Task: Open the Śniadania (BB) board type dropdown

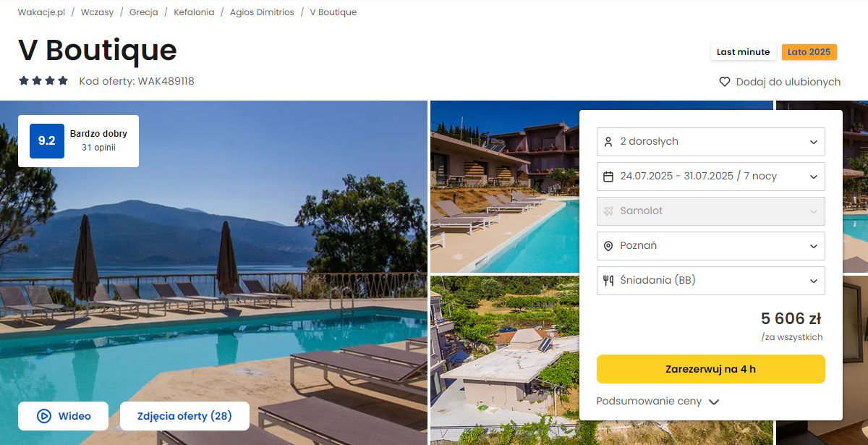Action: click(x=711, y=281)
